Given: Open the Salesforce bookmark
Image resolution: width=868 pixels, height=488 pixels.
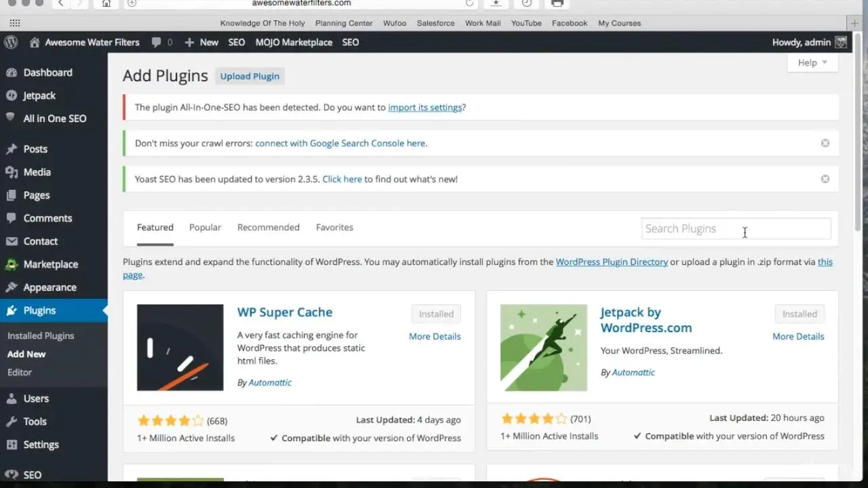Looking at the screenshot, I should point(436,23).
